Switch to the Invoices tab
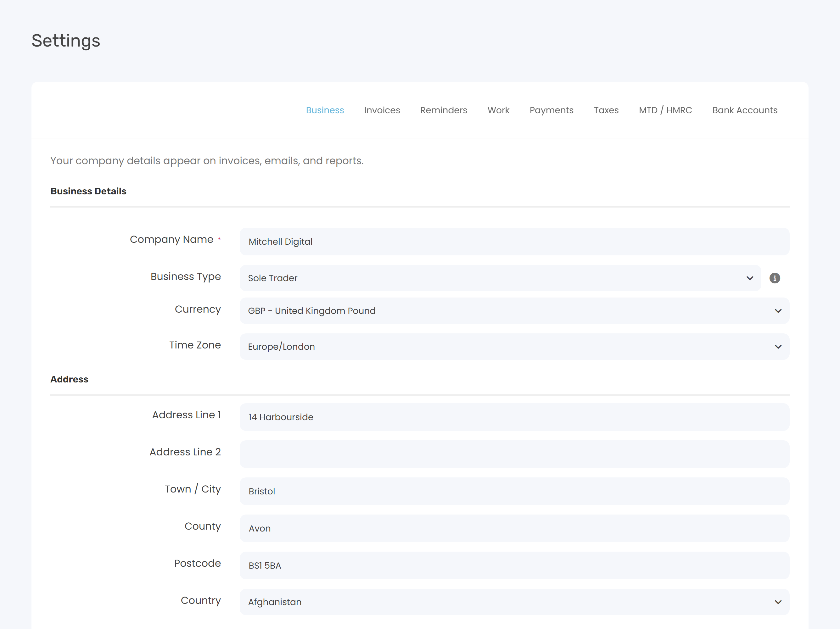This screenshot has width=840, height=629. click(382, 110)
